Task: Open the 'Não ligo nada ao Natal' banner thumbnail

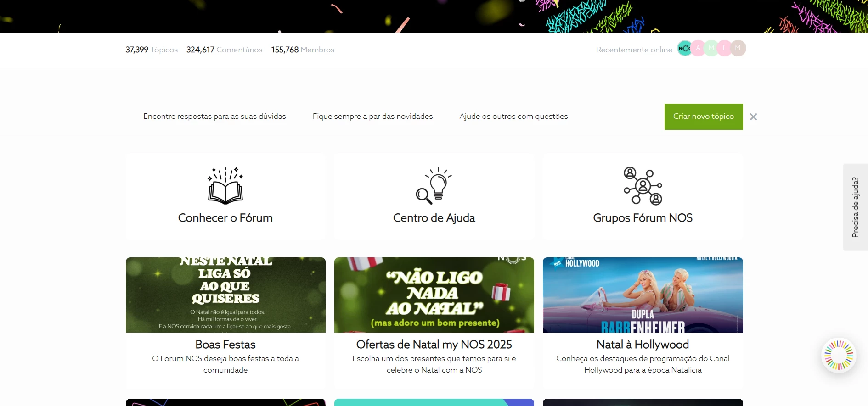Action: pyautogui.click(x=434, y=295)
